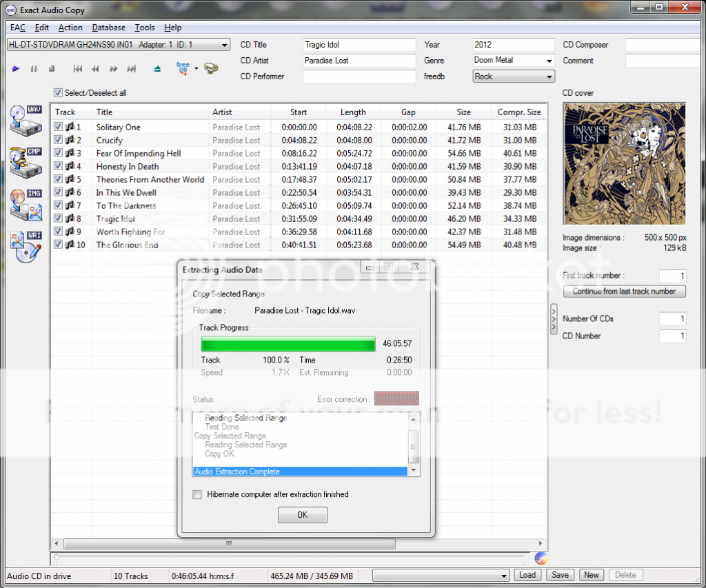
Task: Click the CD Performer input field
Action: point(359,77)
